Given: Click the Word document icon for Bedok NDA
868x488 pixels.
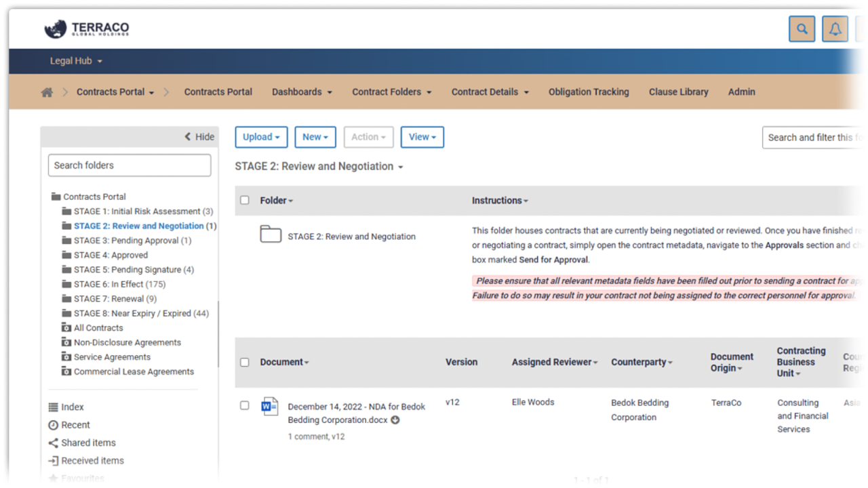Looking at the screenshot, I should click(x=269, y=407).
